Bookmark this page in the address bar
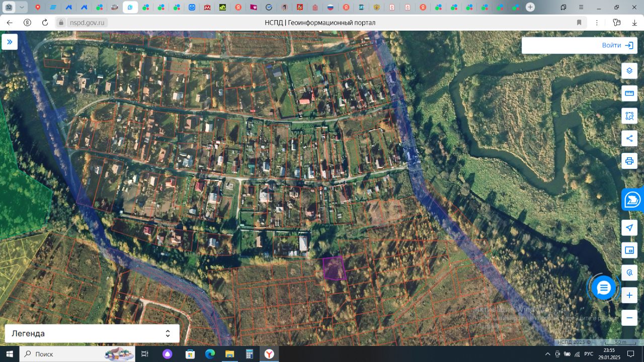Image resolution: width=644 pixels, height=362 pixels. click(x=579, y=23)
